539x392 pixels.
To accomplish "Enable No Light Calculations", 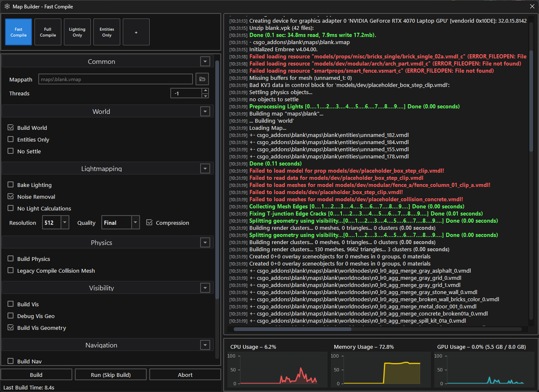I will [x=11, y=208].
